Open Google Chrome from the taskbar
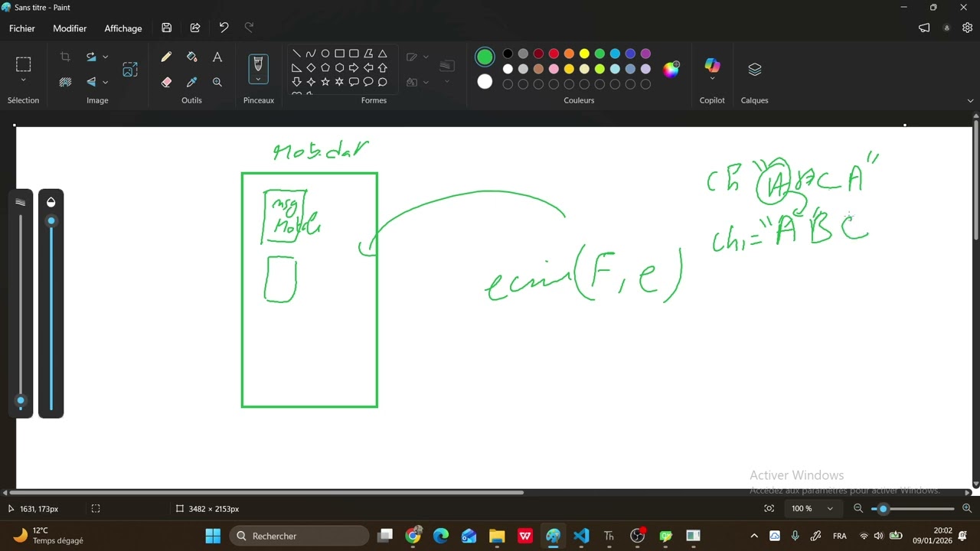This screenshot has width=980, height=551. click(x=413, y=536)
